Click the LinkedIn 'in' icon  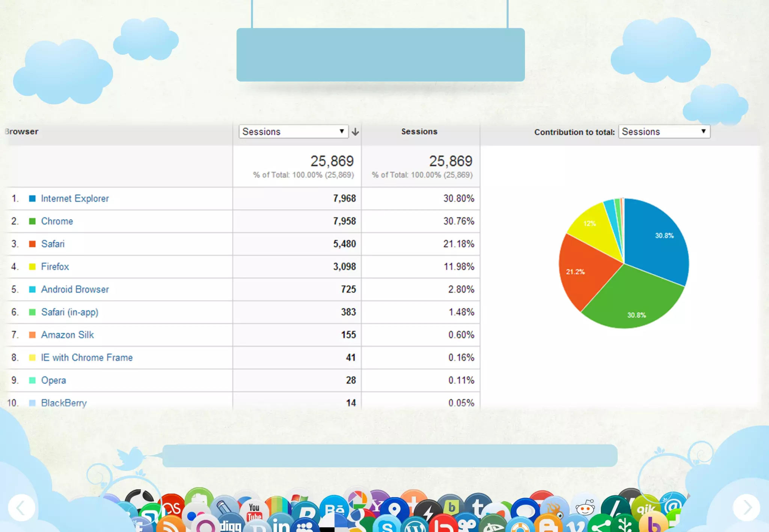coord(281,524)
